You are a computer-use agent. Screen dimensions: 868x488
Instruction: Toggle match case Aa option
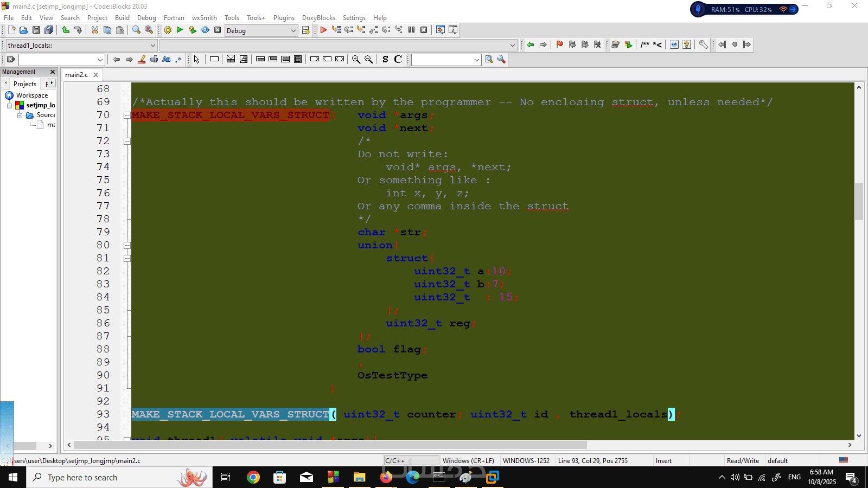click(167, 60)
